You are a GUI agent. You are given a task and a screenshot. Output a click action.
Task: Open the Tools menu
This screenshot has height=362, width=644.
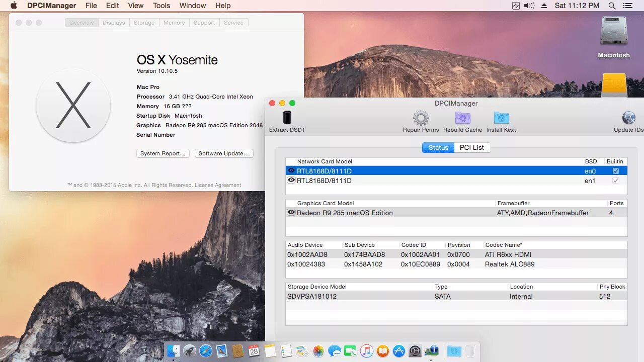(x=162, y=6)
